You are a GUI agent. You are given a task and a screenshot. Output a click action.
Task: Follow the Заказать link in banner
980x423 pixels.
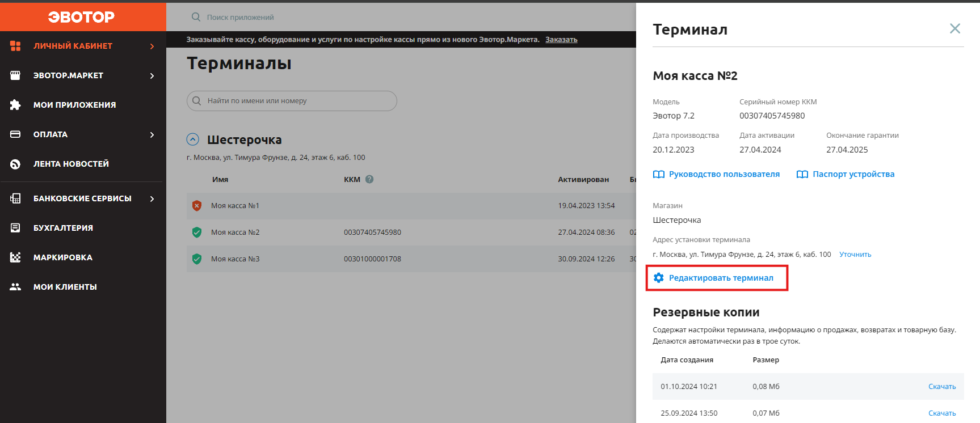561,40
